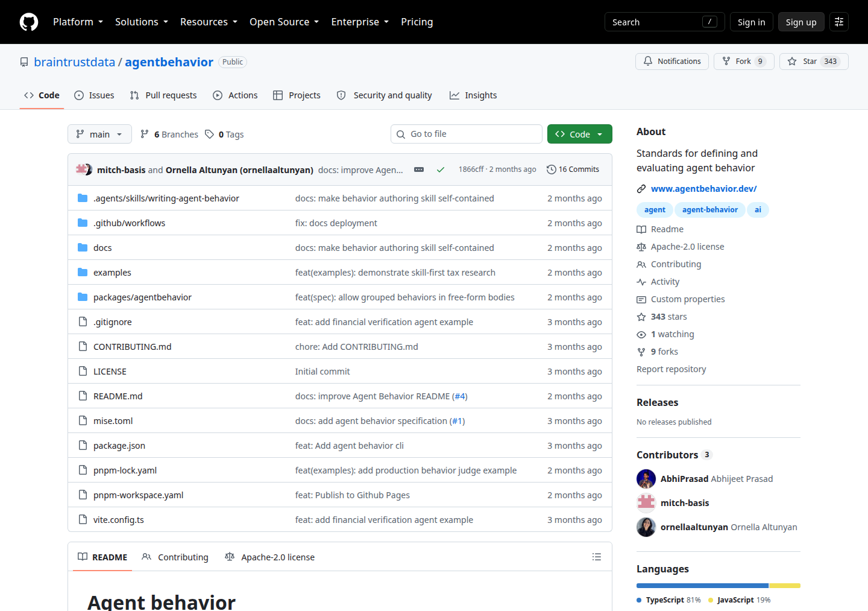Click the header Search field

coord(664,22)
